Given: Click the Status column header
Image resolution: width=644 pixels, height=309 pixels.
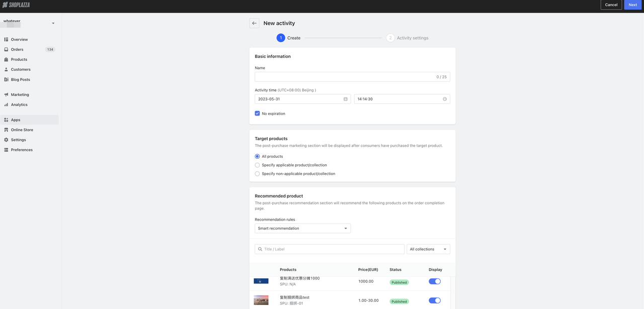Looking at the screenshot, I should point(395,270).
